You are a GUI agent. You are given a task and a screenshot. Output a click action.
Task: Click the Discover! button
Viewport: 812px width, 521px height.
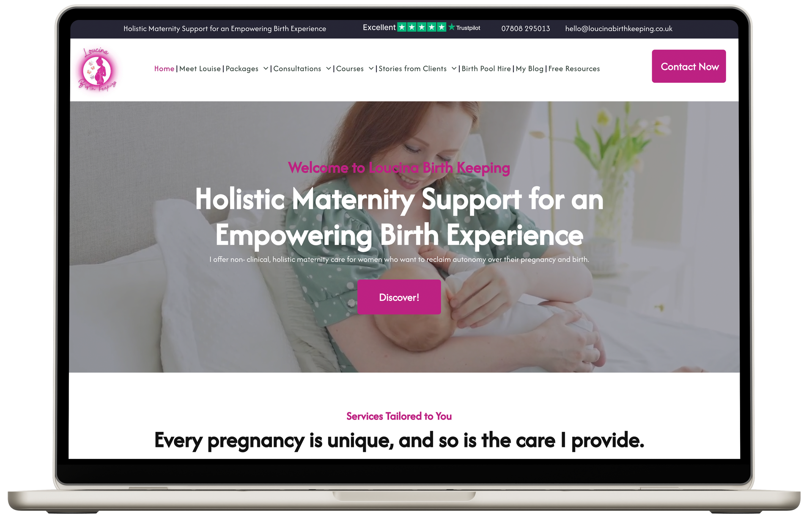[x=399, y=297]
